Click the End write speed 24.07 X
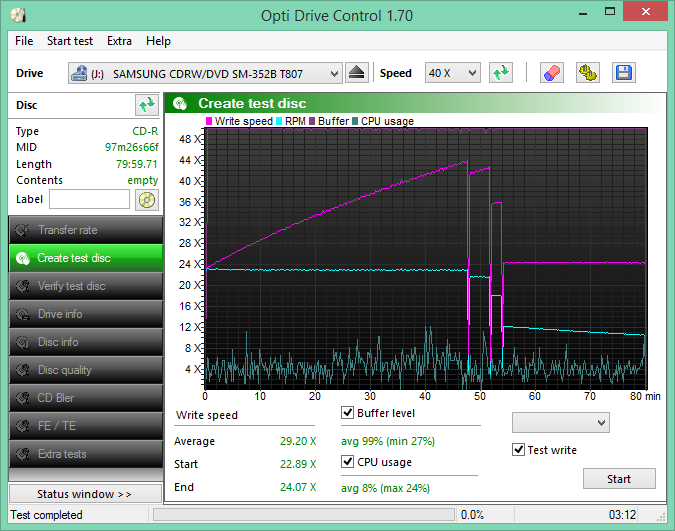Screen dimensions: 675x531 click(298, 487)
